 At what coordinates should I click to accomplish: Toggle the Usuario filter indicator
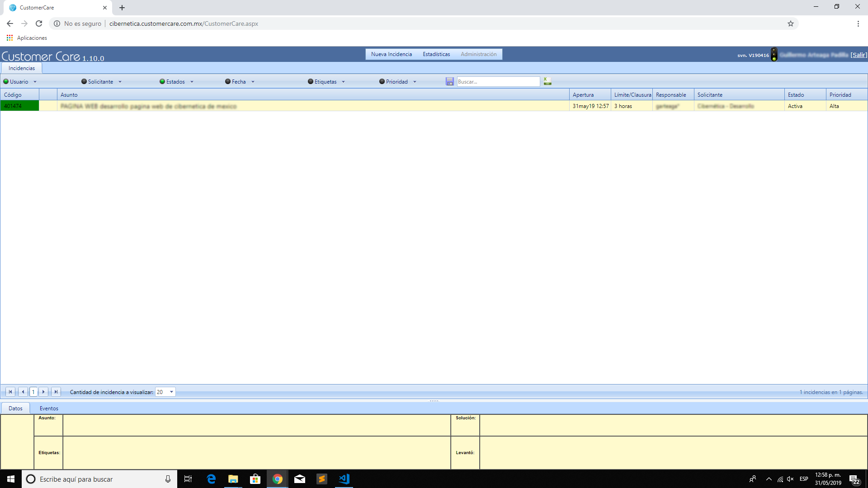(x=6, y=82)
